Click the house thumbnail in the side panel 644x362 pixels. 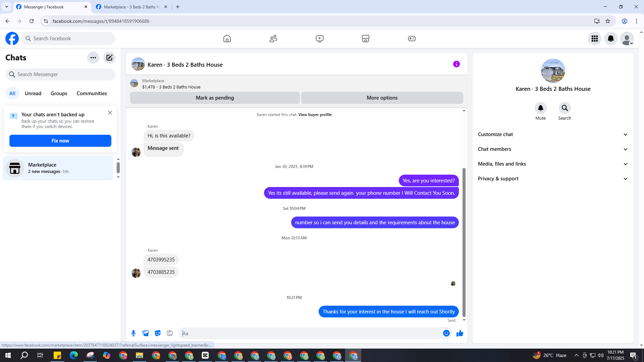[553, 71]
